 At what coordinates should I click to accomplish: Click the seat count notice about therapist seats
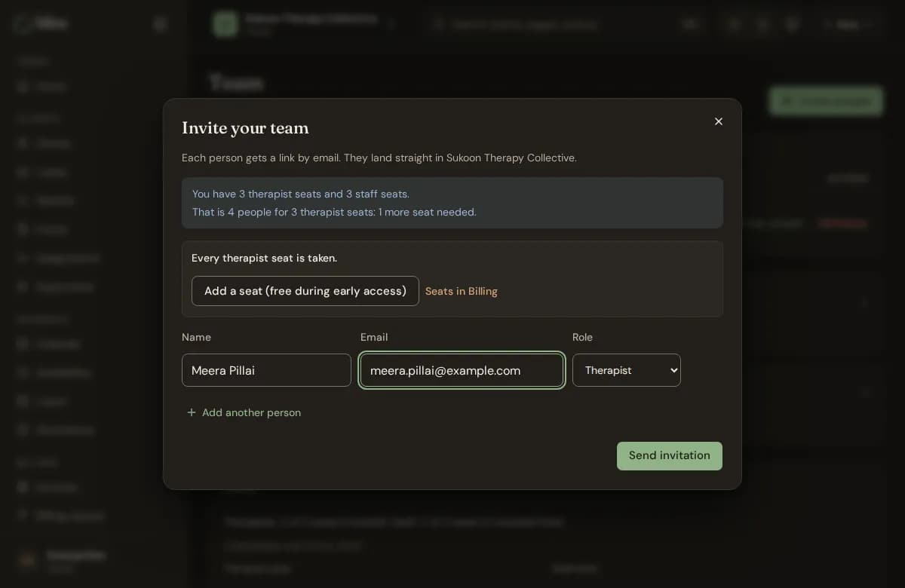click(452, 203)
